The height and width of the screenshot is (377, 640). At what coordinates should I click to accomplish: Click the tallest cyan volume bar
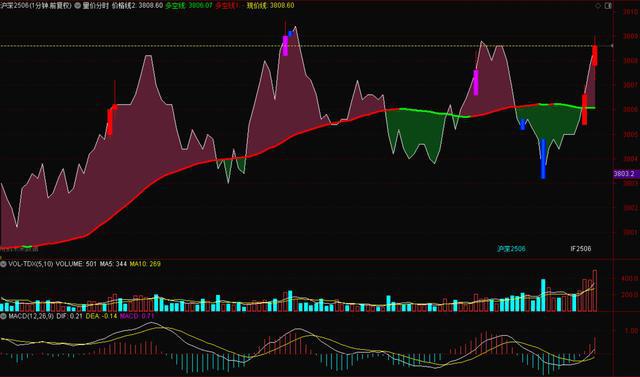pos(543,295)
